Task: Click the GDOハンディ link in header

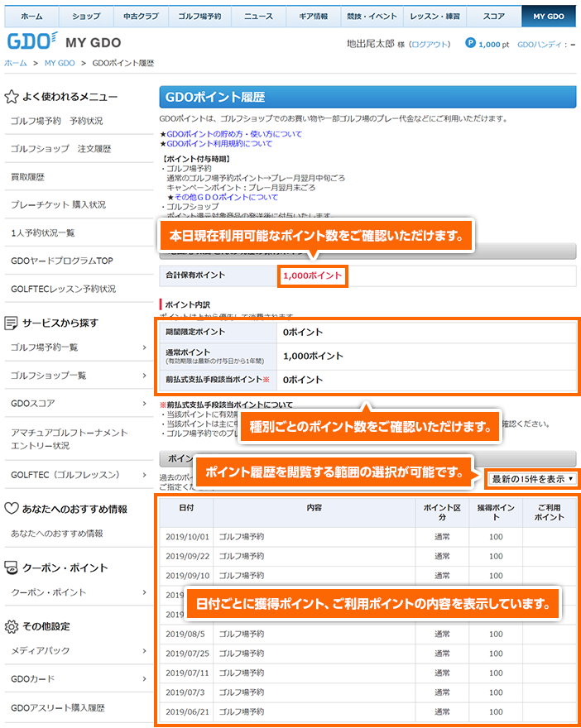Action: point(540,45)
